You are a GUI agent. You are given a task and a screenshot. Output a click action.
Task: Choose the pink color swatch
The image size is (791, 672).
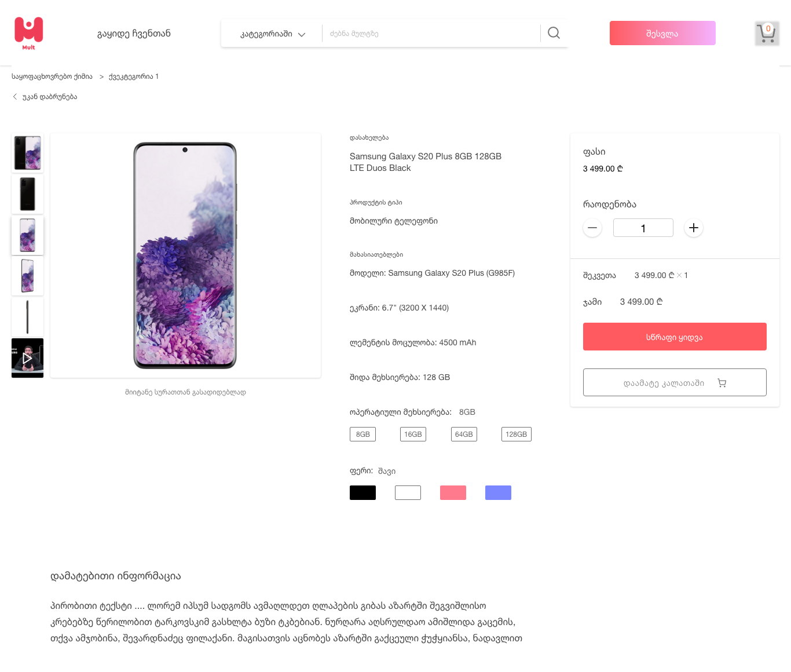pos(453,492)
